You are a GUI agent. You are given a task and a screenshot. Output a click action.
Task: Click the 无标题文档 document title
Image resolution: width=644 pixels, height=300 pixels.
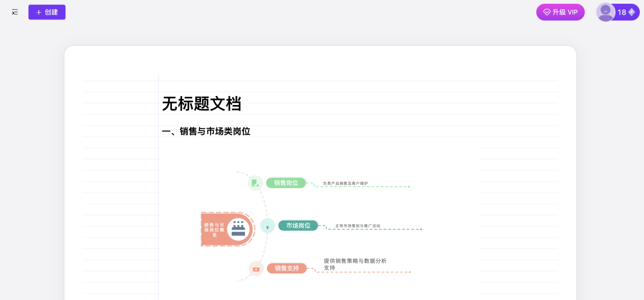click(x=202, y=104)
